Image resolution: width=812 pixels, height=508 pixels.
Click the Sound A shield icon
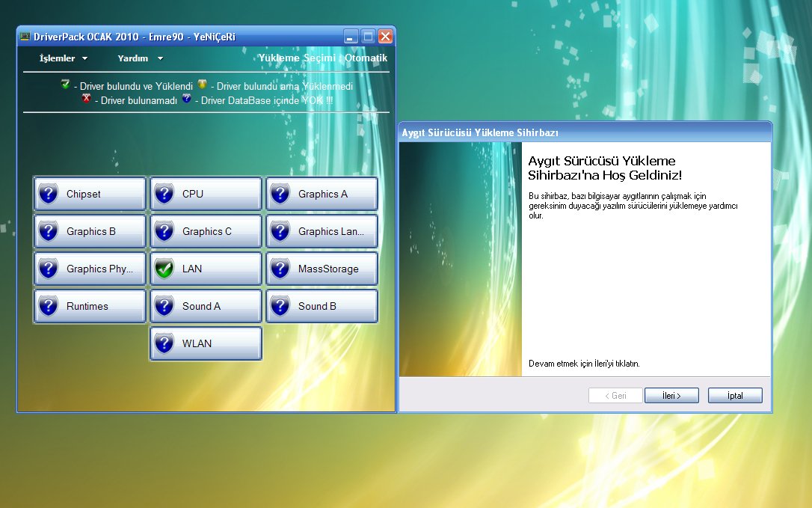point(164,306)
